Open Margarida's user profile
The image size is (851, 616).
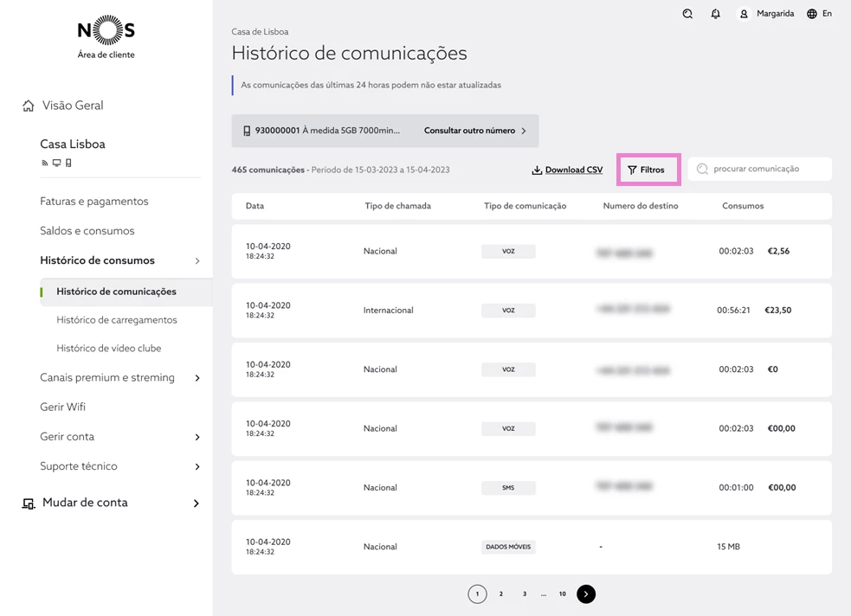(766, 14)
